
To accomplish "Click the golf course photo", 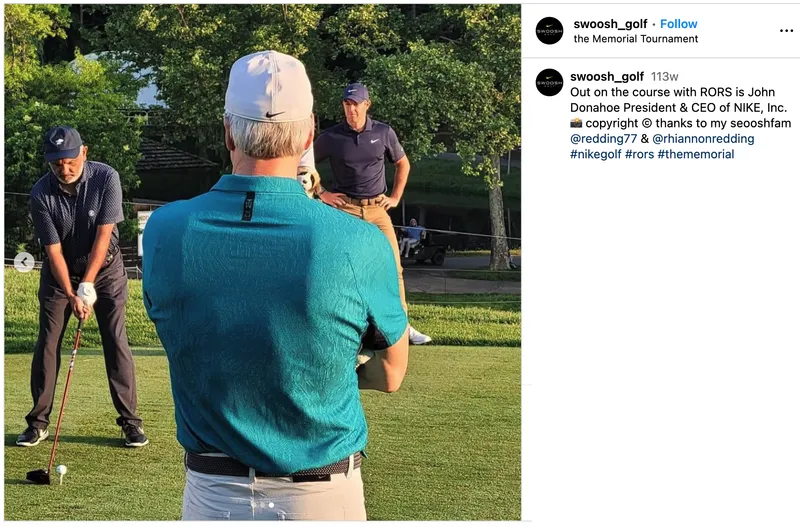I will [262, 262].
